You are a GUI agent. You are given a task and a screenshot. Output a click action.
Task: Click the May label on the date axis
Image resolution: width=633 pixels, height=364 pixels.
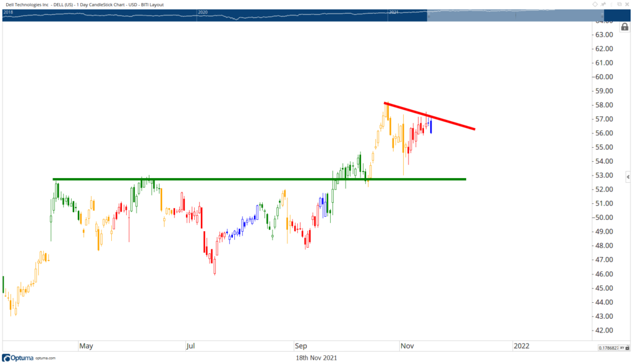click(86, 346)
